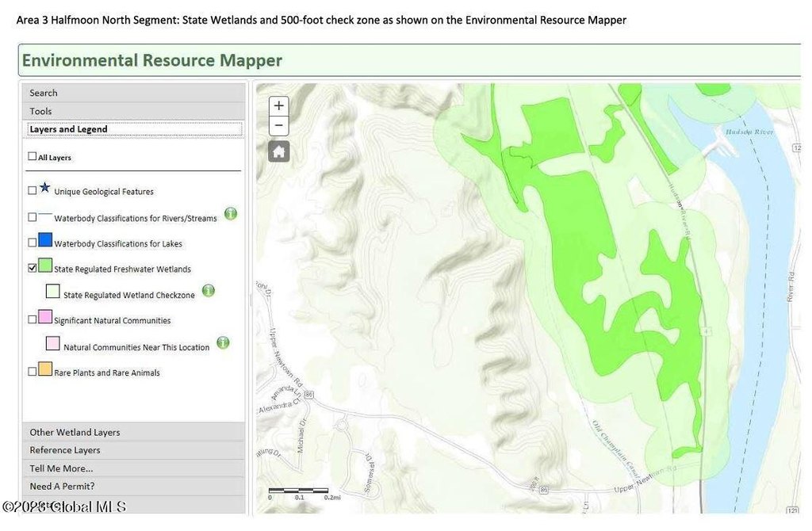Viewport: 812px width, 531px height.
Task: Click info icon next to State Regulated Wetland Checkzone
Action: 209,291
